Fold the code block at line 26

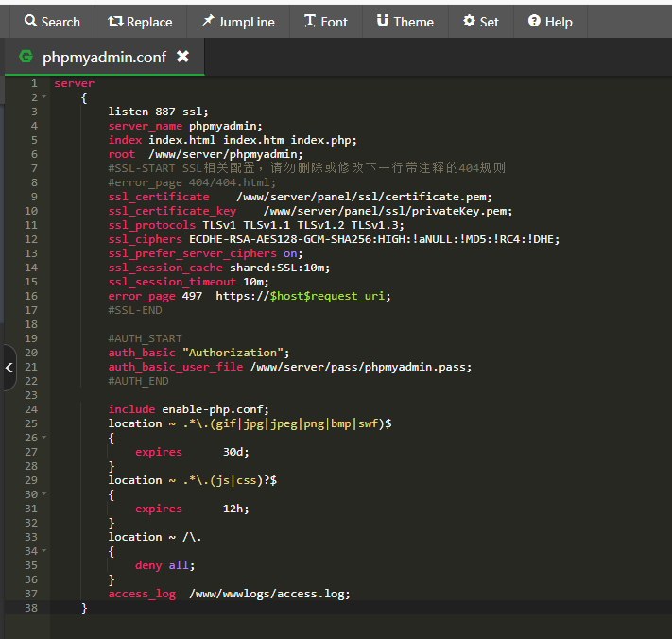pos(43,438)
